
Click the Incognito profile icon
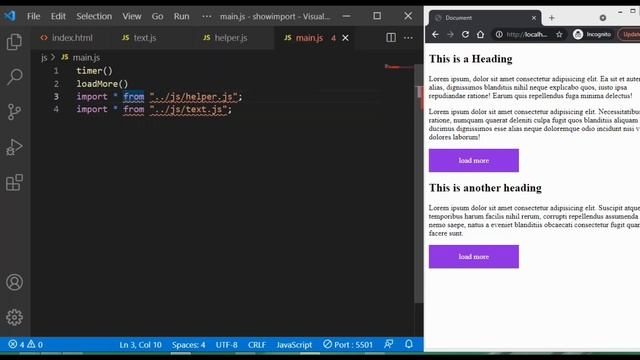578,34
